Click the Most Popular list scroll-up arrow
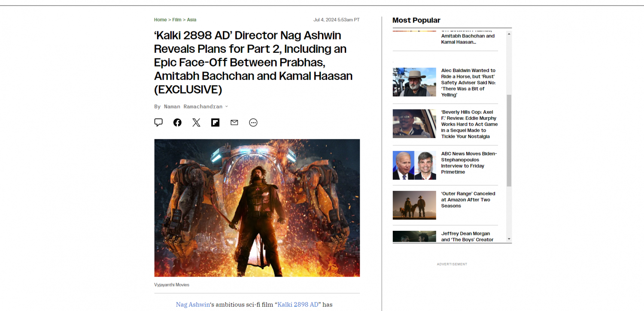The image size is (644, 311). [x=509, y=33]
